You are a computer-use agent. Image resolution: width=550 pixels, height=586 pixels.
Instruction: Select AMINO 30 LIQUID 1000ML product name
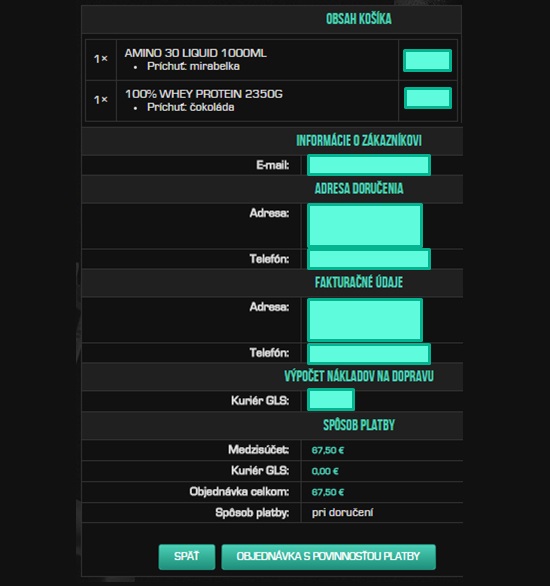[195, 53]
